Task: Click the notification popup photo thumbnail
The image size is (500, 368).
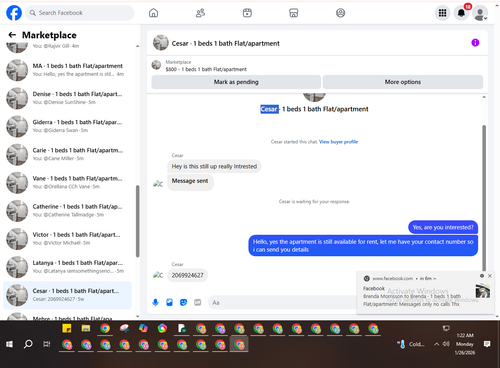Action: tap(483, 291)
